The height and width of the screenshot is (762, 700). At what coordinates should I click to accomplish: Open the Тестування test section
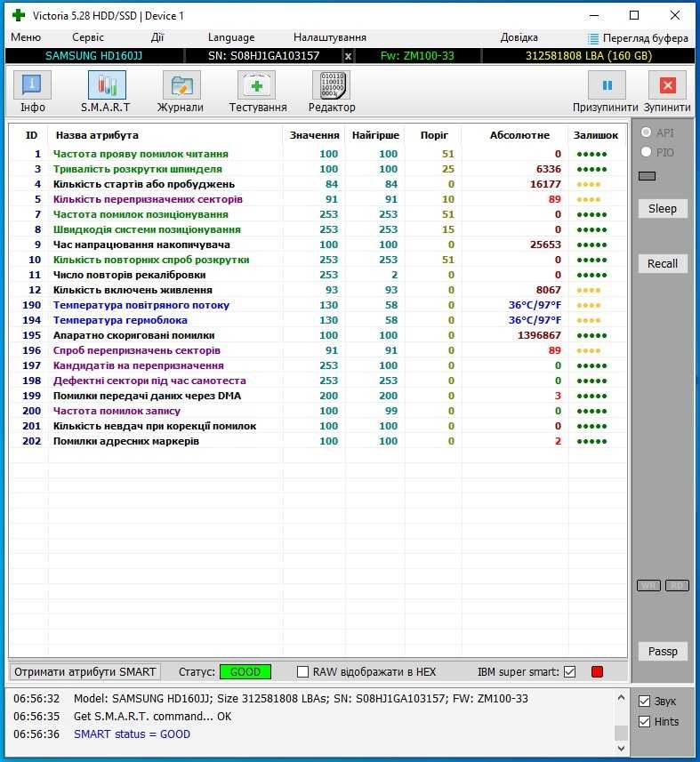(257, 92)
